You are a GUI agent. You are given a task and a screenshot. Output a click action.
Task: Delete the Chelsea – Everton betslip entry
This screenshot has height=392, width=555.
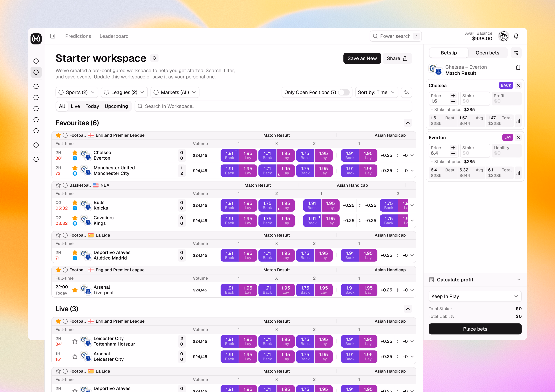[x=518, y=67]
